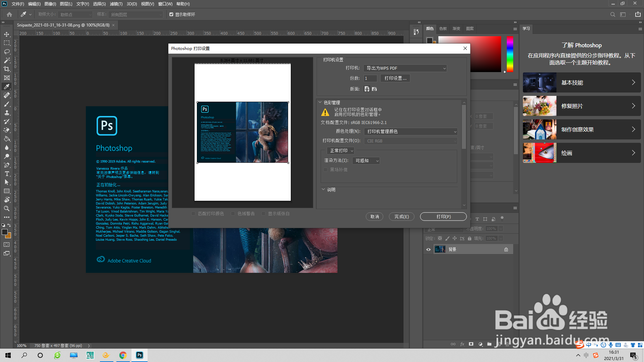Toggle Match Print Colors checkbox

[x=193, y=214]
